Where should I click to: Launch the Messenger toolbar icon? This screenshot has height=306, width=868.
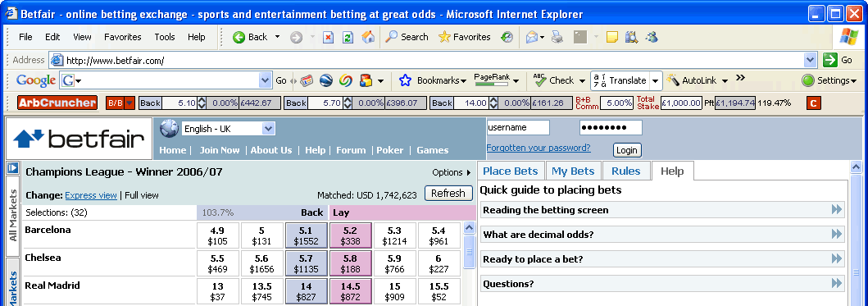click(652, 37)
